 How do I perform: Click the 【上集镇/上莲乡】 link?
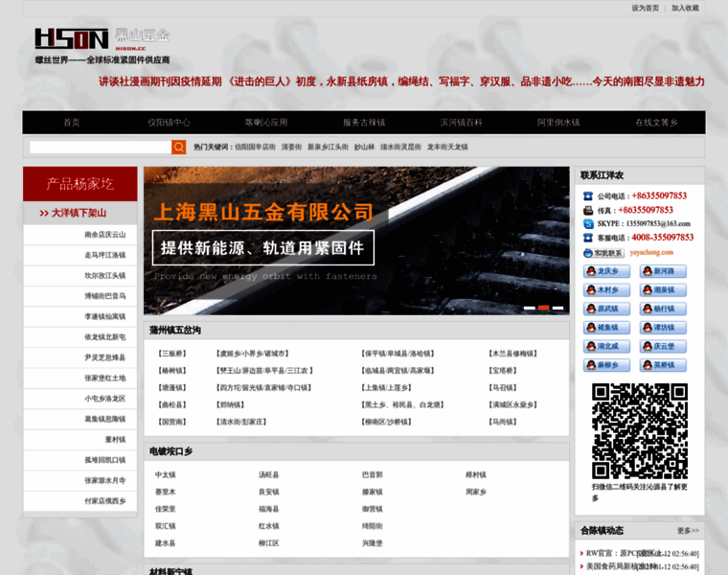[x=387, y=388]
